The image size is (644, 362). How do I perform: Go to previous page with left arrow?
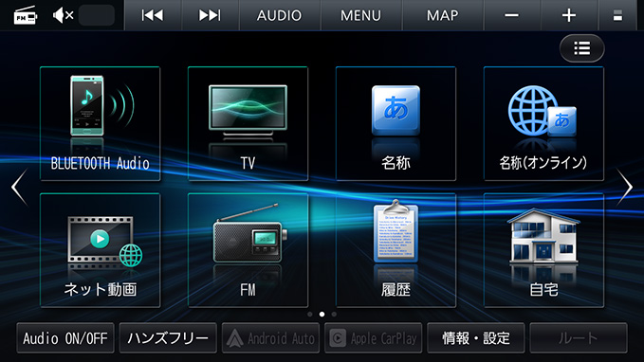pyautogui.click(x=19, y=187)
